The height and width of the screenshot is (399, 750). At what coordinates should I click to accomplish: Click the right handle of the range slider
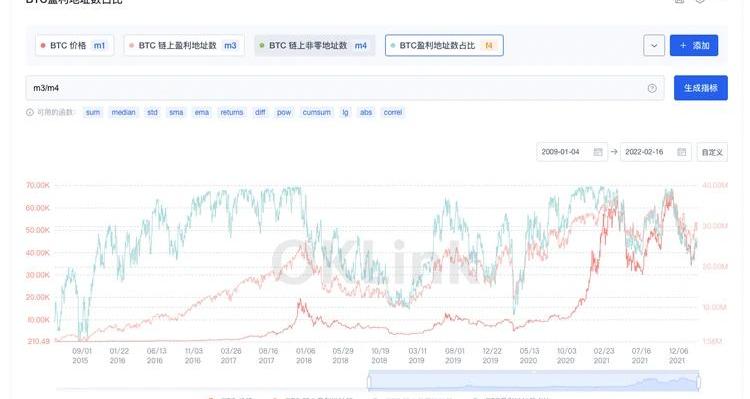click(x=698, y=382)
